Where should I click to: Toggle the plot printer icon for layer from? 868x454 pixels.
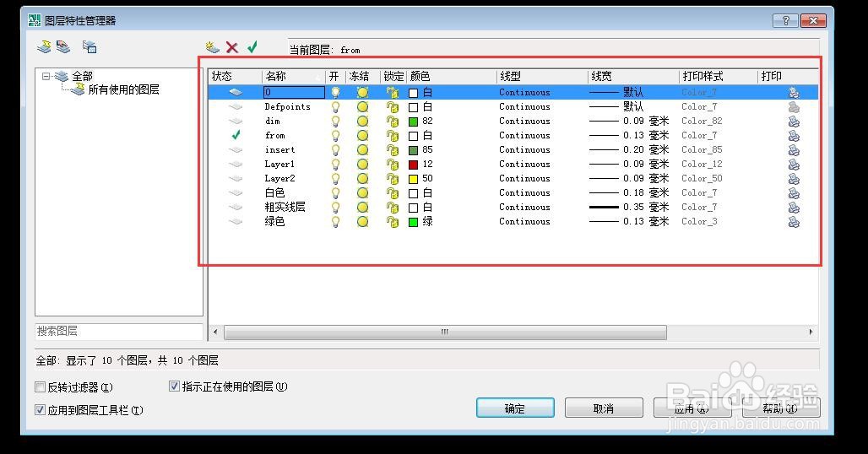pos(794,136)
